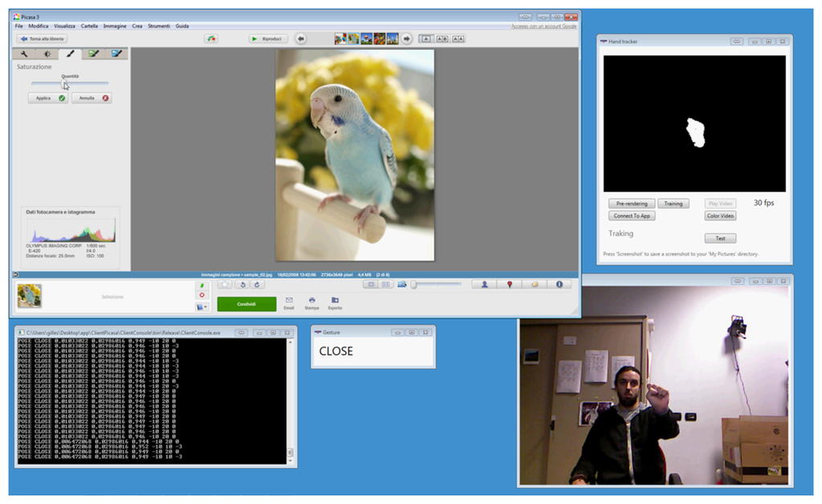Go to the next photo arrow
This screenshot has width=822, height=504.
pyautogui.click(x=407, y=39)
